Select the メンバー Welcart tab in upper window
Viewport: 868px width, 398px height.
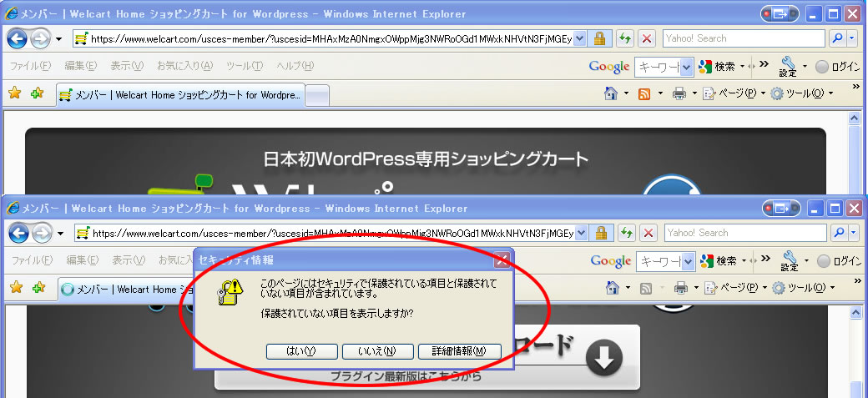coord(180,95)
